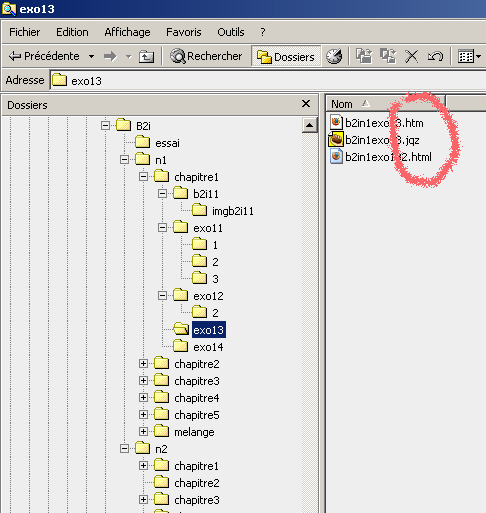The width and height of the screenshot is (486, 513).
Task: Open the Views dropdown in toolbar
Action: point(469,56)
